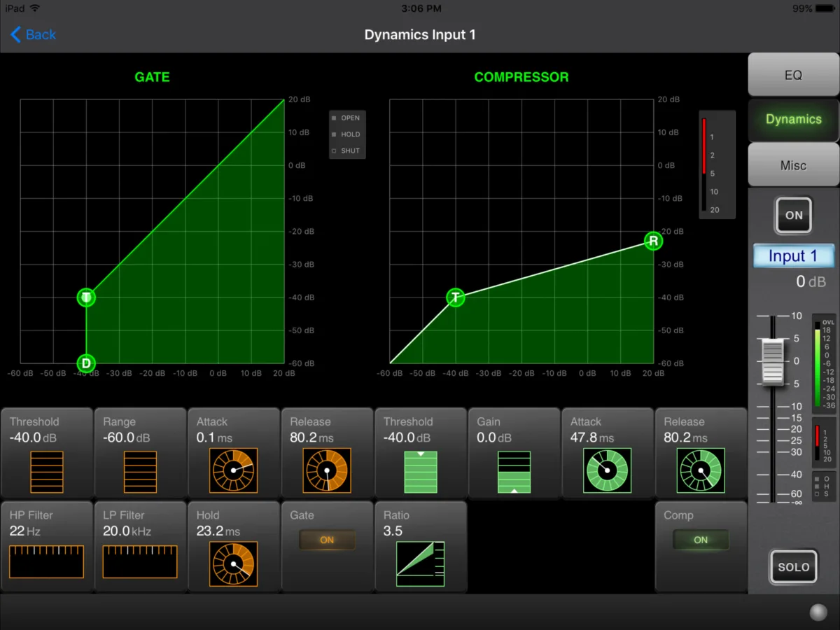Go Back to the previous screen
The height and width of the screenshot is (630, 840).
click(34, 34)
